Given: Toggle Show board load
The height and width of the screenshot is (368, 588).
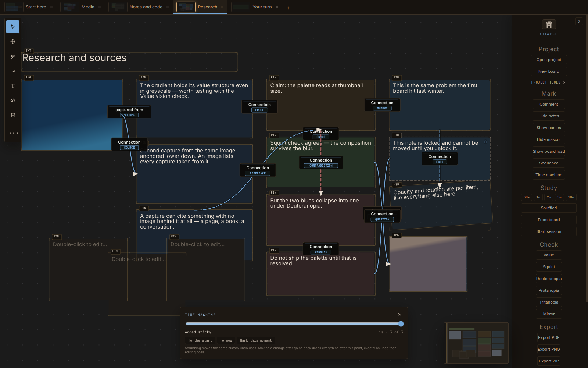Looking at the screenshot, I should (549, 151).
